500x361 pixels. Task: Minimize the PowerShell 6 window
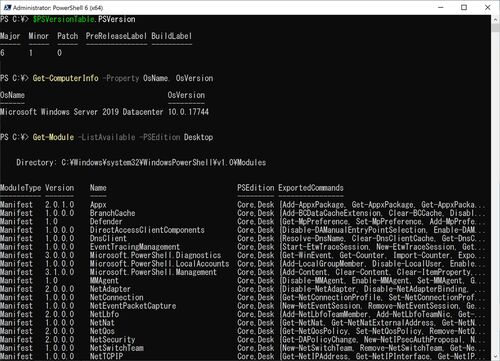[441, 7]
